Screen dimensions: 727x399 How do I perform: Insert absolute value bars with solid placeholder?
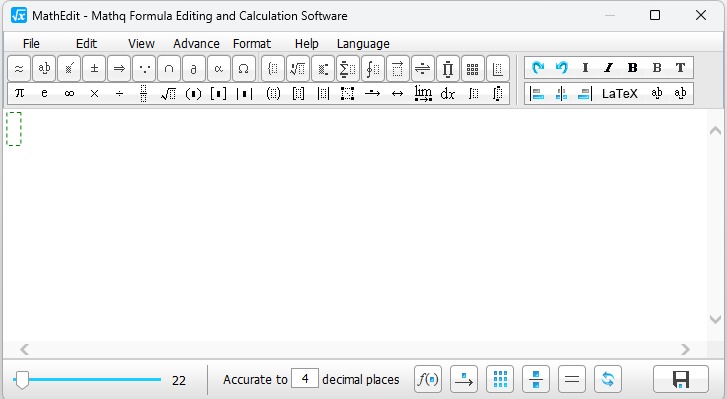click(244, 93)
